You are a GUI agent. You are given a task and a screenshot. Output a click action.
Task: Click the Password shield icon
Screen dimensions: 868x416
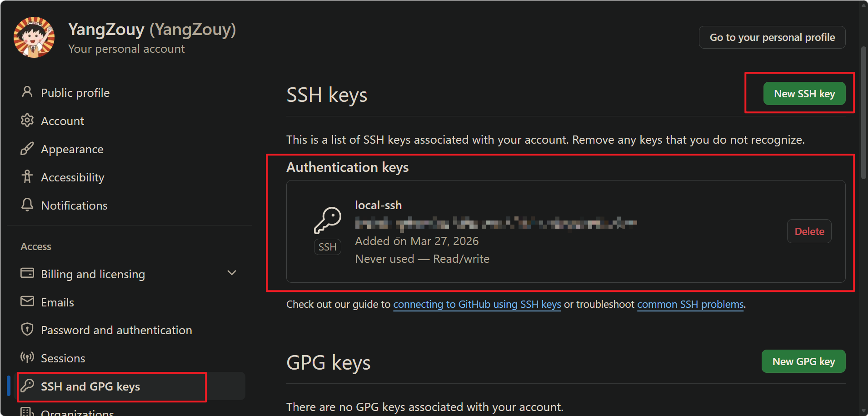27,330
